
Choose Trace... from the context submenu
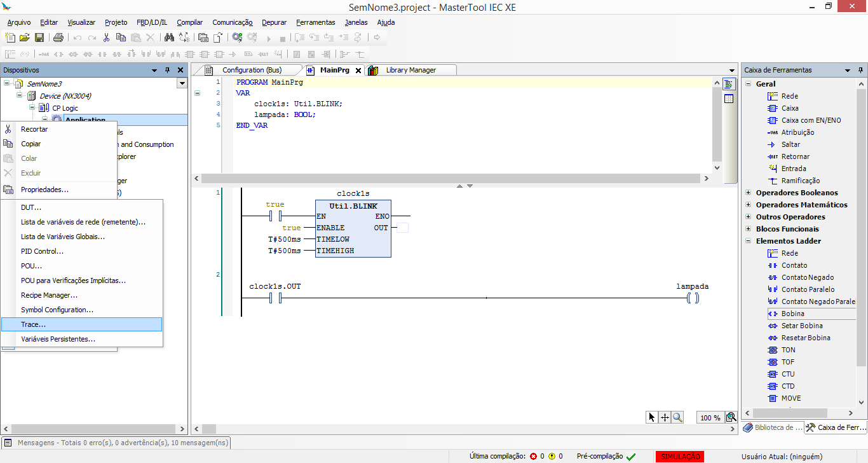click(34, 324)
